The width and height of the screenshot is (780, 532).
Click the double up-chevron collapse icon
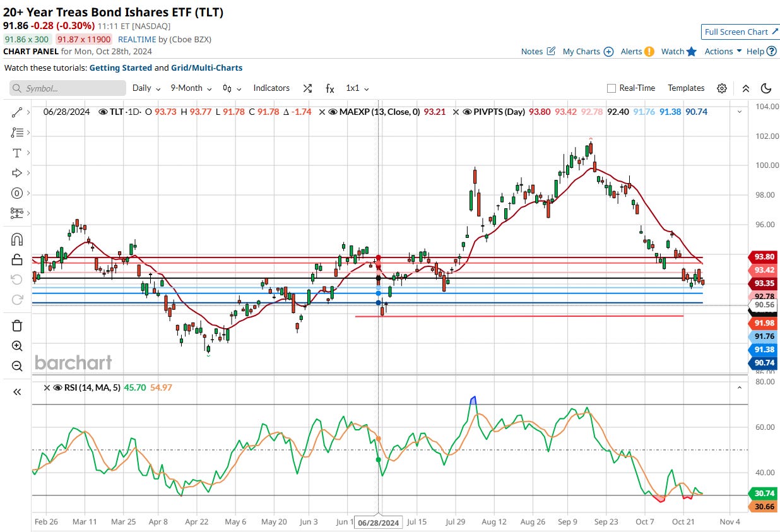coord(745,88)
